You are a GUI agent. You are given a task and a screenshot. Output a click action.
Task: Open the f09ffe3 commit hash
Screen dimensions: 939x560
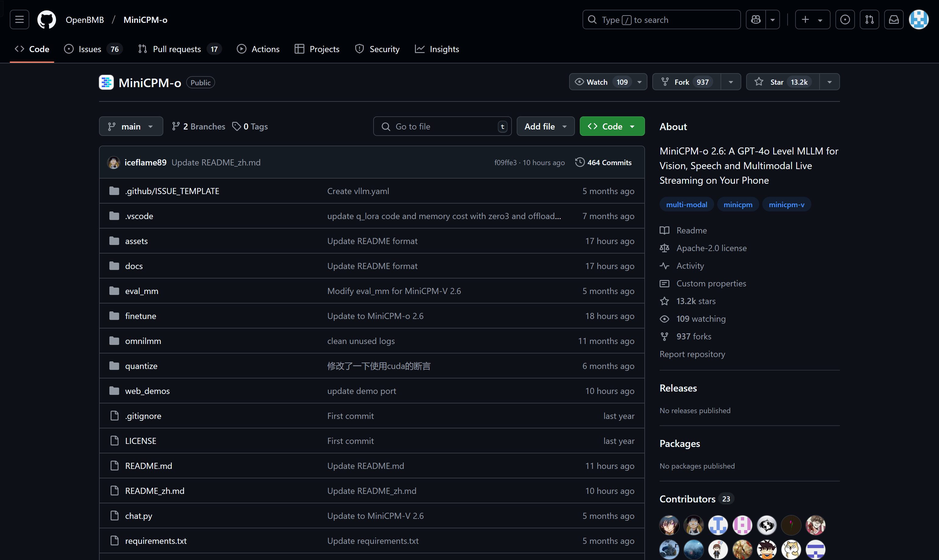[x=505, y=162]
